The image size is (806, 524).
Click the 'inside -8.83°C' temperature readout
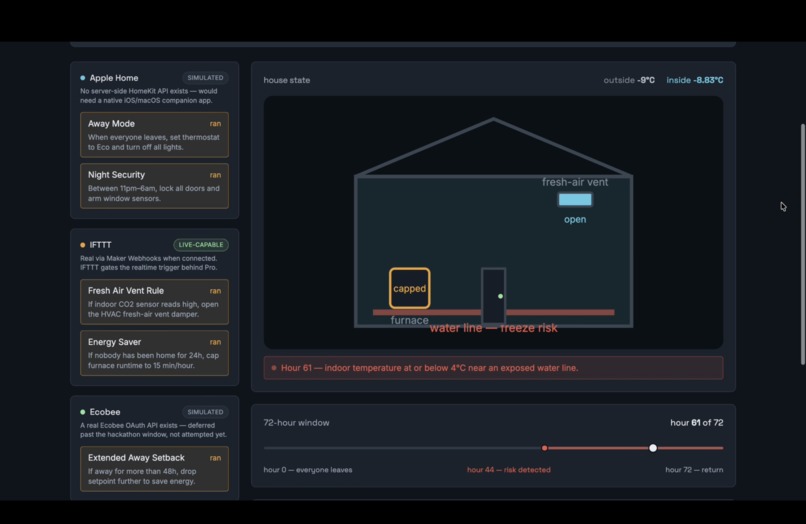(695, 80)
